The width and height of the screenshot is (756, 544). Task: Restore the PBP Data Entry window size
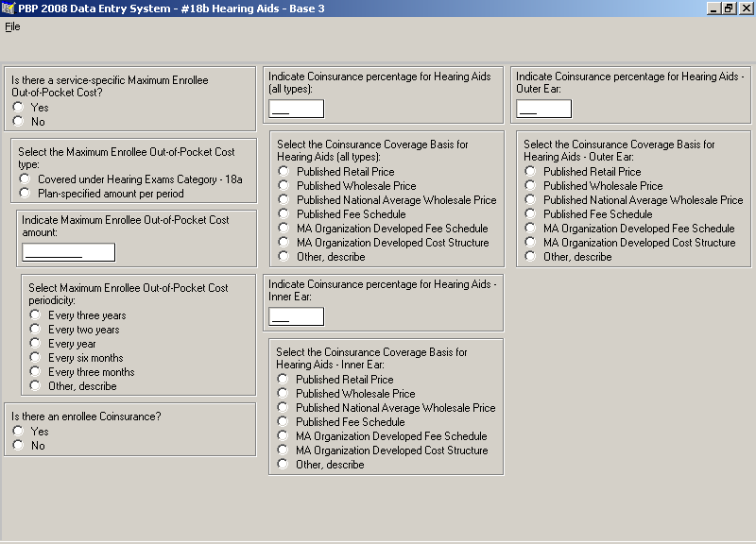(x=729, y=8)
